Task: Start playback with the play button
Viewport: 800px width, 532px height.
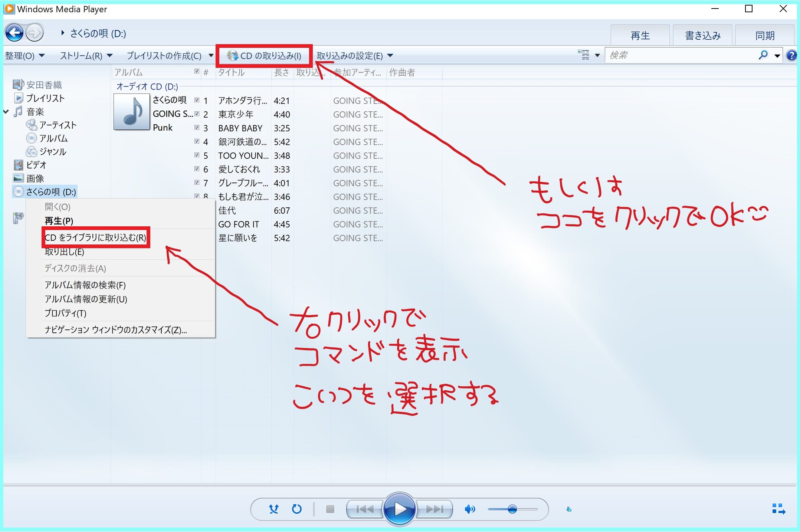Action: (399, 509)
